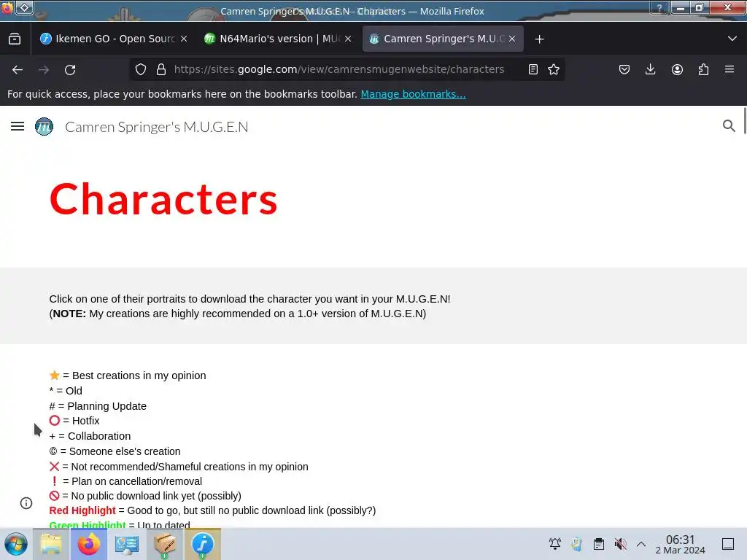Open Firefox application hamburger menu
Viewport: 747px width, 560px height.
(729, 69)
